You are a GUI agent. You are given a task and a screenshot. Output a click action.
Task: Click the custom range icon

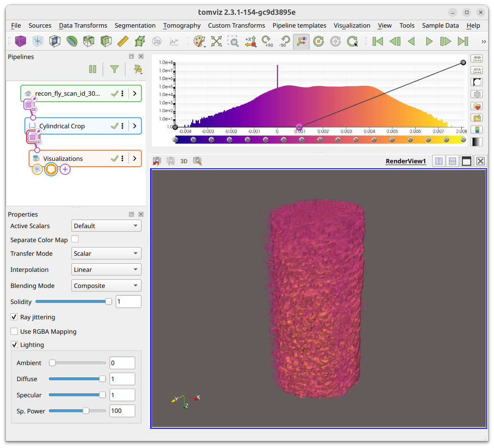click(x=477, y=70)
